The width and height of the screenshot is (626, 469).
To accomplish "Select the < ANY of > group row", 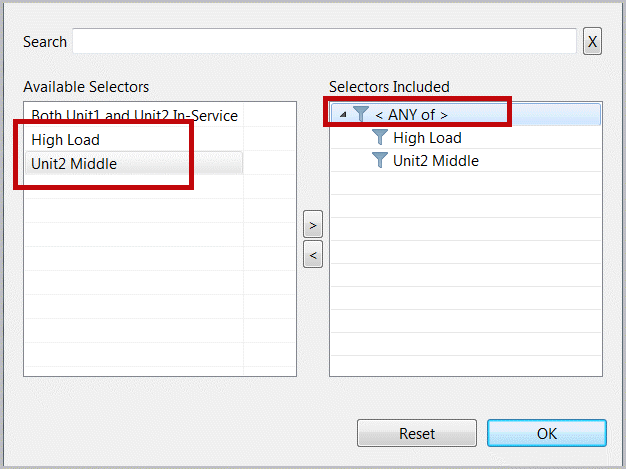I will pyautogui.click(x=466, y=115).
